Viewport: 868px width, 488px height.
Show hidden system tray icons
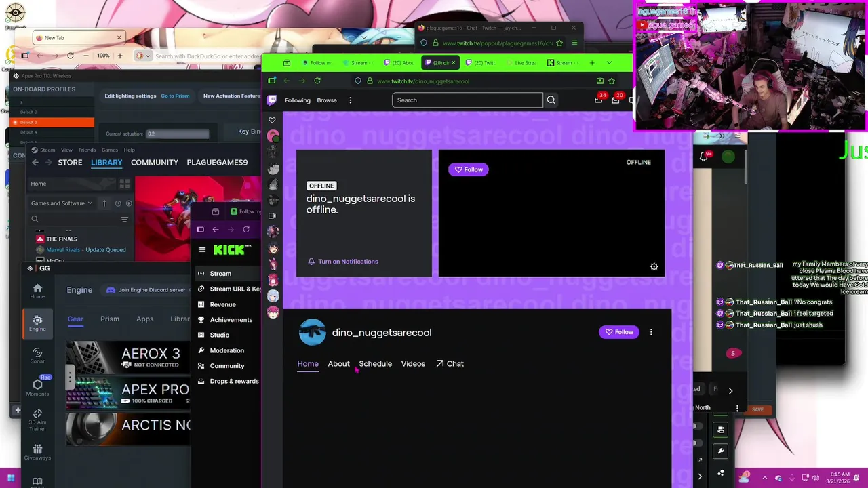pyautogui.click(x=764, y=478)
